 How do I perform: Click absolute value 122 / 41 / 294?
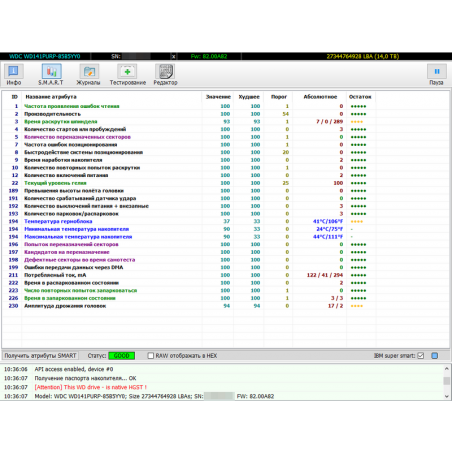(x=325, y=275)
